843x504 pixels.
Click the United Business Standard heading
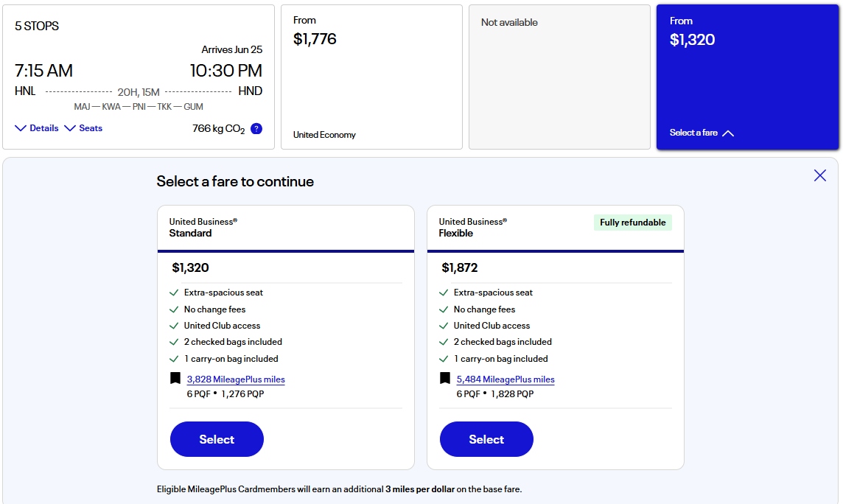click(203, 227)
